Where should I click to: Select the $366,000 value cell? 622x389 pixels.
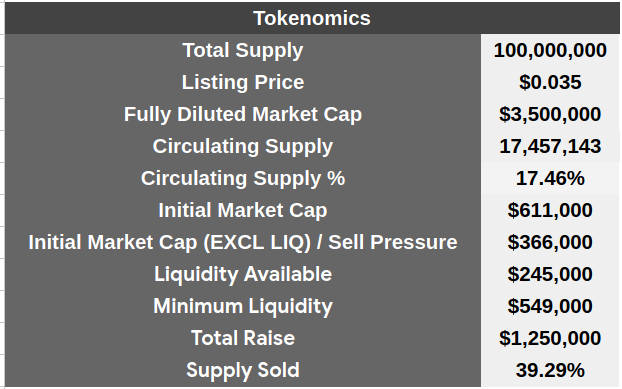click(x=550, y=242)
